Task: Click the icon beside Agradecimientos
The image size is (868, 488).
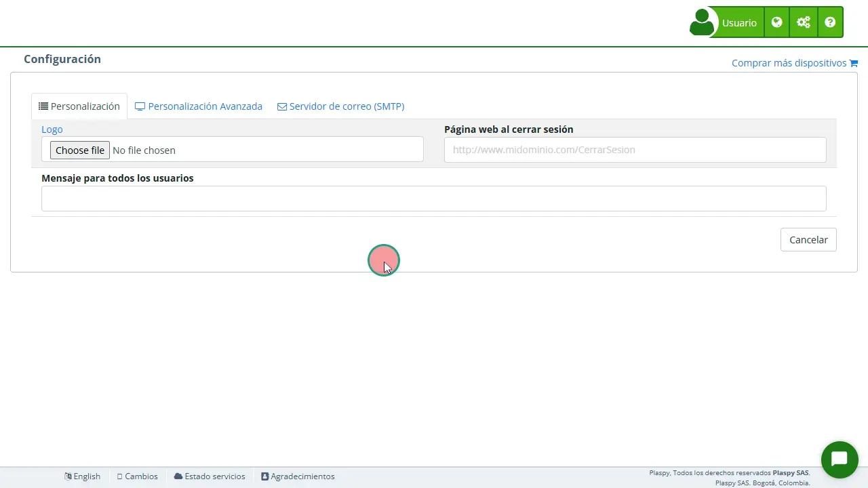Action: tap(264, 476)
